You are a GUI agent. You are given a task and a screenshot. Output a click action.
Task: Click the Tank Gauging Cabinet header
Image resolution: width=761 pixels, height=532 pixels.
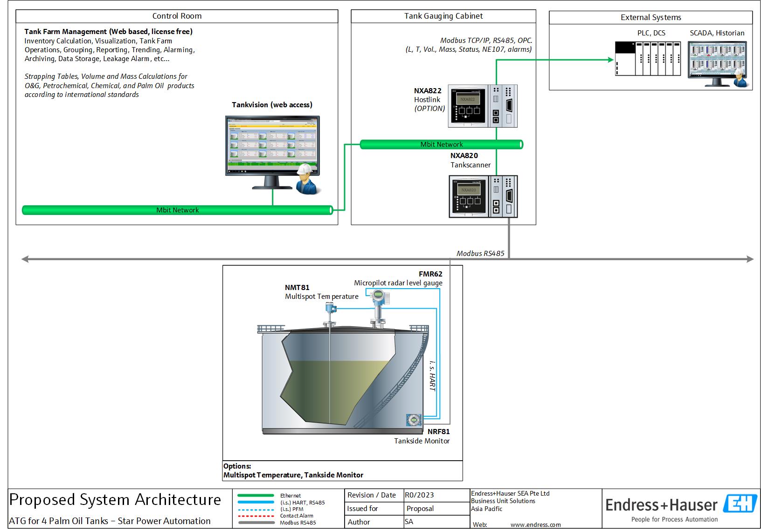click(443, 16)
